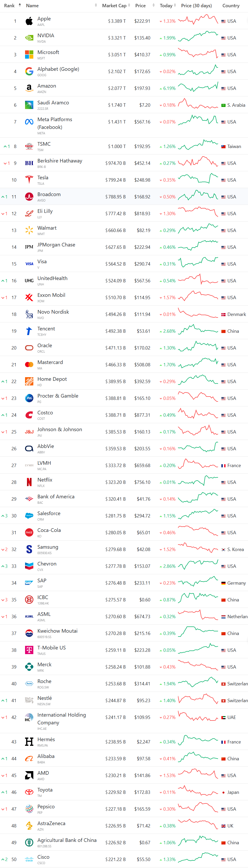The width and height of the screenshot is (248, 868).
Task: Click the Netflix N logo
Action: 29,482
